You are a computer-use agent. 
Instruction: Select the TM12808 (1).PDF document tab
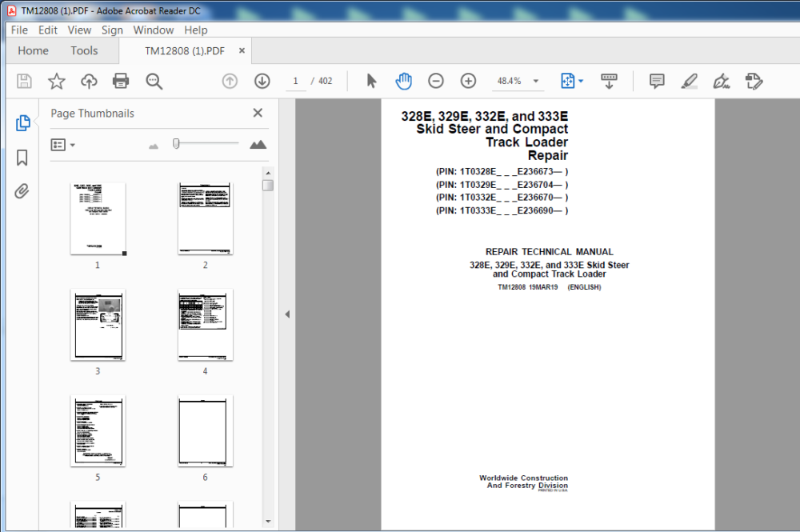(x=185, y=50)
